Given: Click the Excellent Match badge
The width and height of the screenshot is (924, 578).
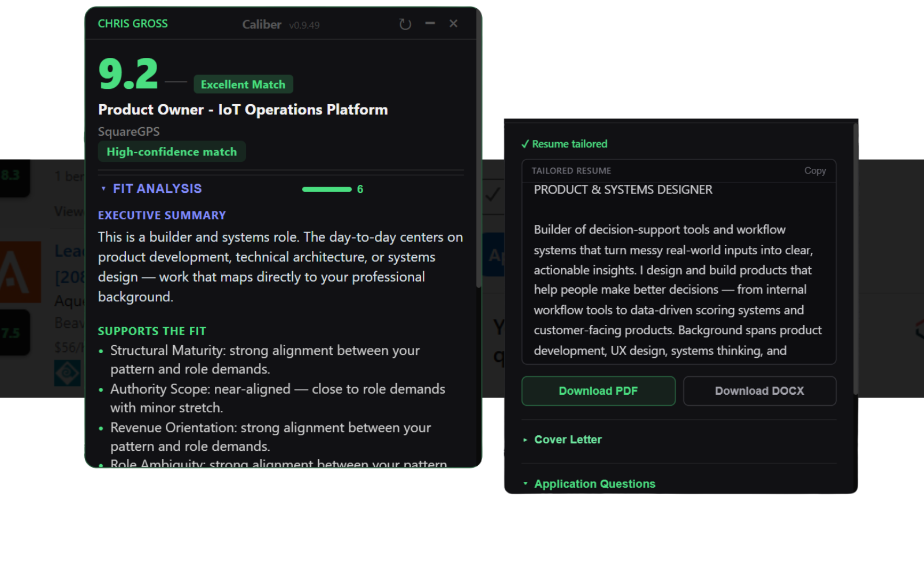Looking at the screenshot, I should [x=243, y=84].
